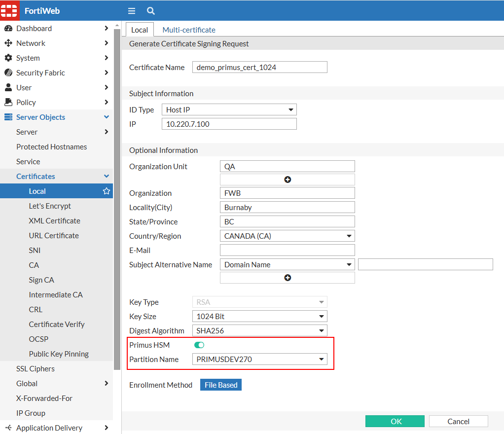Open the hamburger navigation menu
This screenshot has height=434, width=504.
click(131, 10)
